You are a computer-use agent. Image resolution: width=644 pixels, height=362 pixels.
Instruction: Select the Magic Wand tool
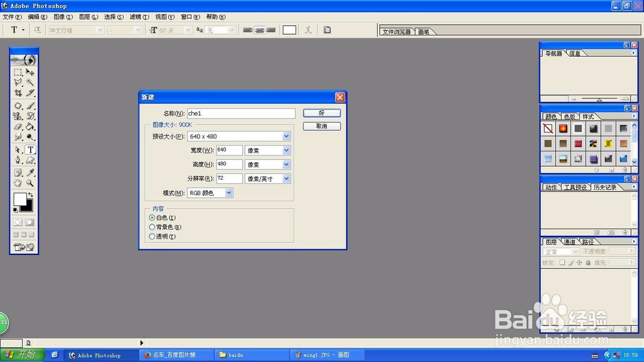(30, 82)
